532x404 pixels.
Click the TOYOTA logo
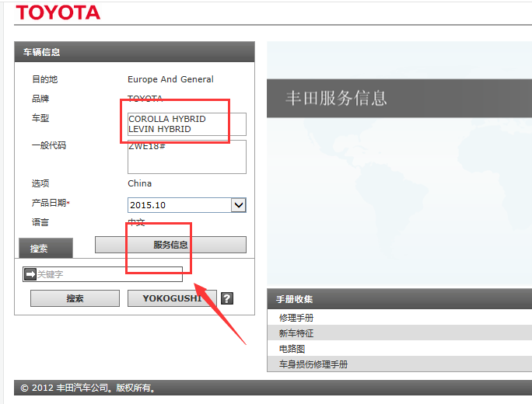pos(58,12)
